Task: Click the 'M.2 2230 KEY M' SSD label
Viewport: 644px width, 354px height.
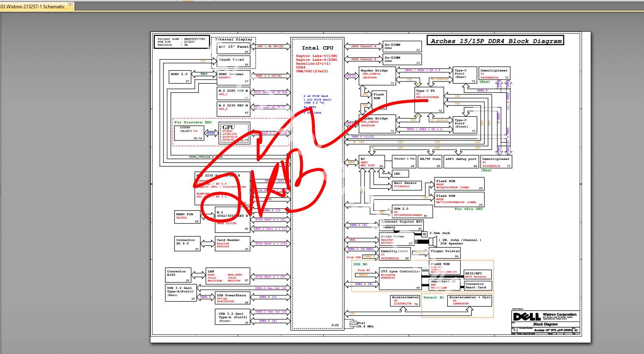Action: (x=233, y=105)
